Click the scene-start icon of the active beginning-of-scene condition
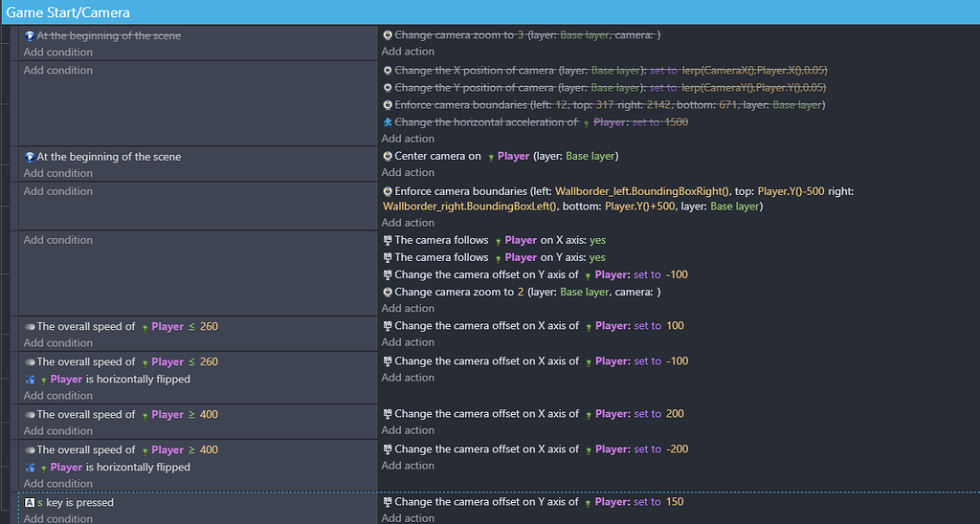 [x=30, y=157]
